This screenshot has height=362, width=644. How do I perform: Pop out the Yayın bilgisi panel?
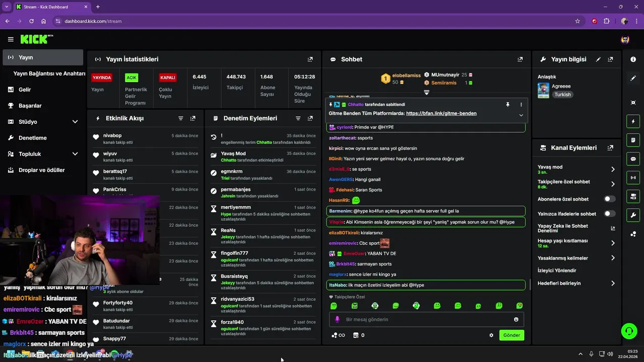pyautogui.click(x=610, y=59)
